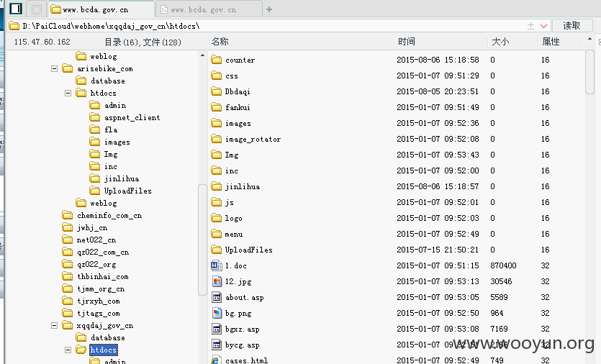601x364 pixels.
Task: Click the dotted selection icon beside tabs
Action: point(37,9)
